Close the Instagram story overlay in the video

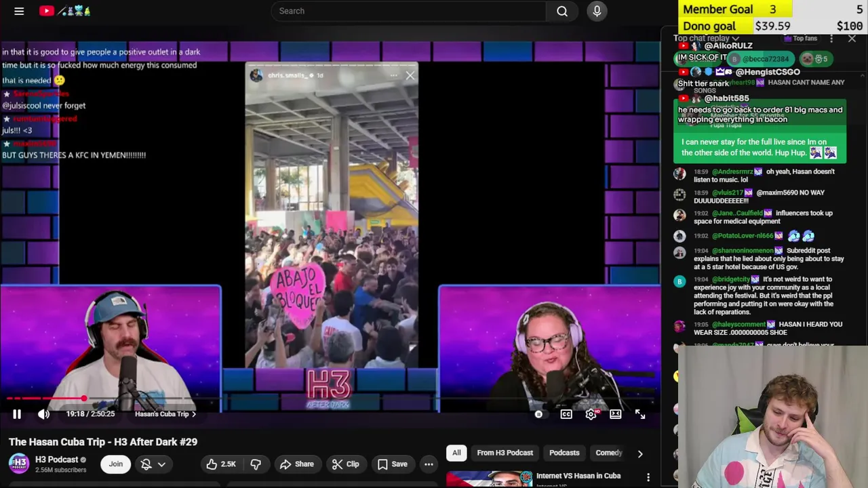pyautogui.click(x=410, y=76)
